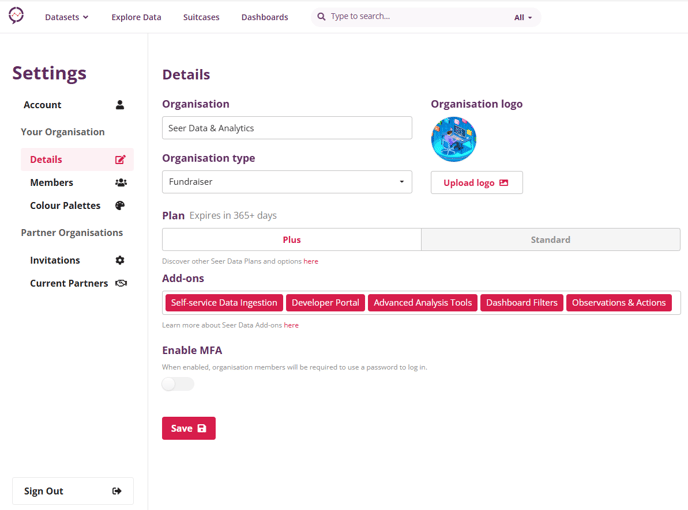The width and height of the screenshot is (688, 510).
Task: Go to Explore Data
Action: (x=136, y=17)
